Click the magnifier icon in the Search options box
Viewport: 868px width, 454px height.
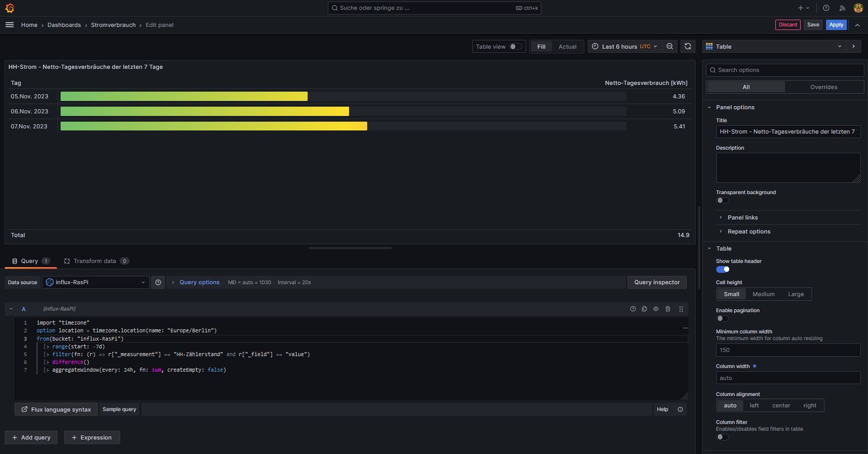(713, 70)
